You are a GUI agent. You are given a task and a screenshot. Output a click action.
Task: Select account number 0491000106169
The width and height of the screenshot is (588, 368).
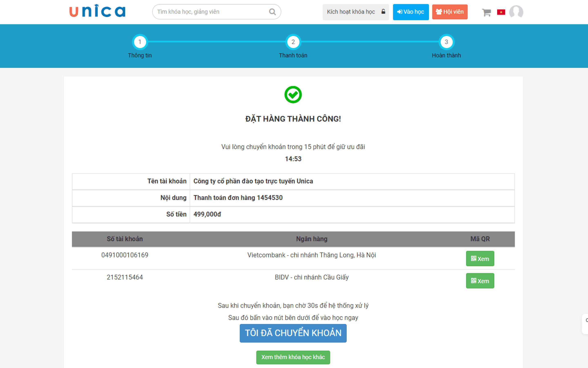125,255
